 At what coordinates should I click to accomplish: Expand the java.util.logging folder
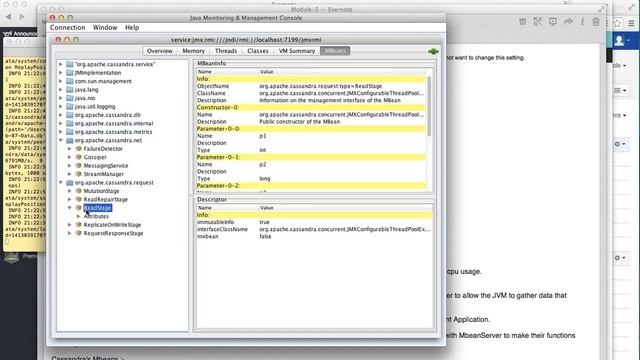(x=61, y=107)
